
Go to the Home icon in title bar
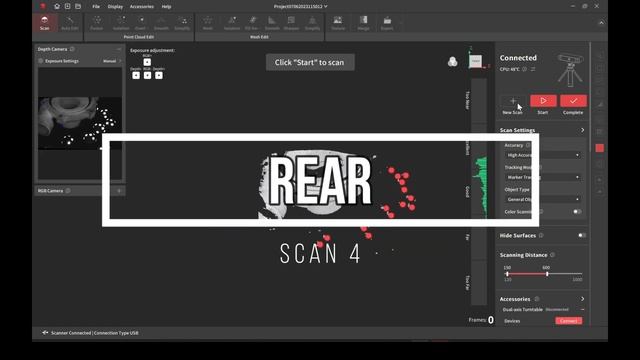point(57,7)
